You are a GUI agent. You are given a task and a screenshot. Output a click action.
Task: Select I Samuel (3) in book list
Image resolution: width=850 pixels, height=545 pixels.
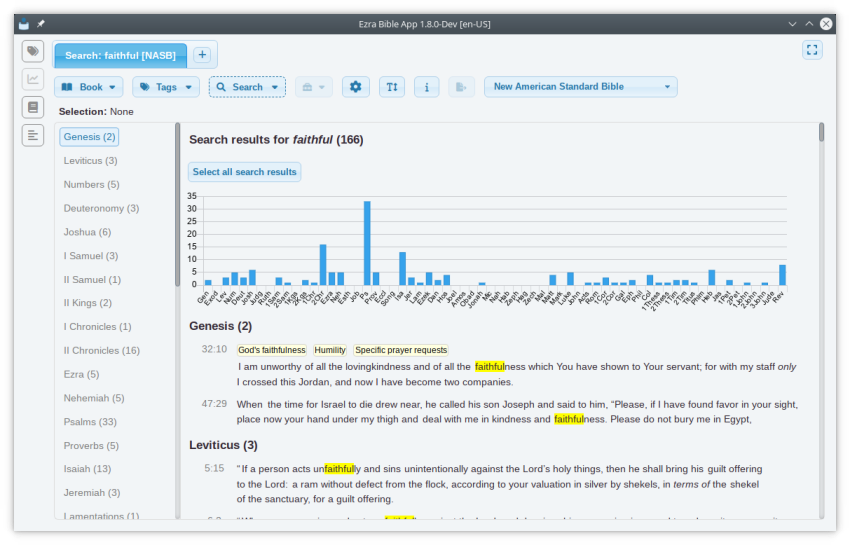click(91, 256)
